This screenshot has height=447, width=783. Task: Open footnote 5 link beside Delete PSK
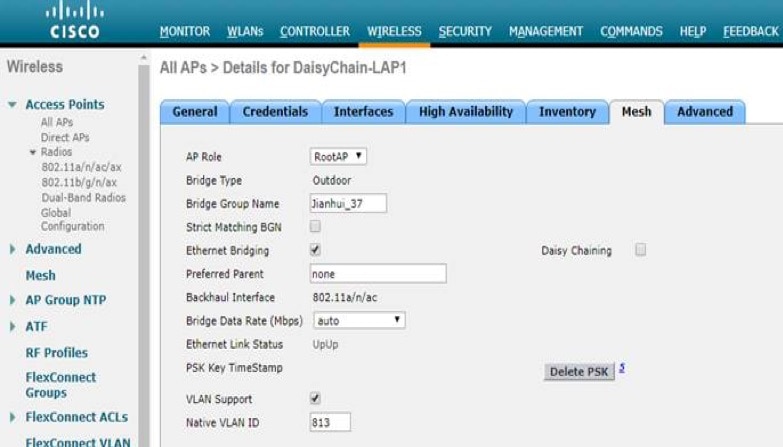(622, 368)
